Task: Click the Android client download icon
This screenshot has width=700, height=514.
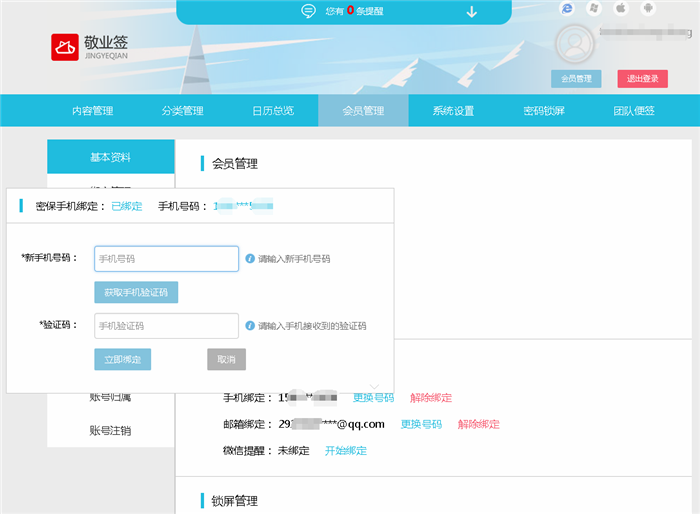Action: click(x=647, y=8)
